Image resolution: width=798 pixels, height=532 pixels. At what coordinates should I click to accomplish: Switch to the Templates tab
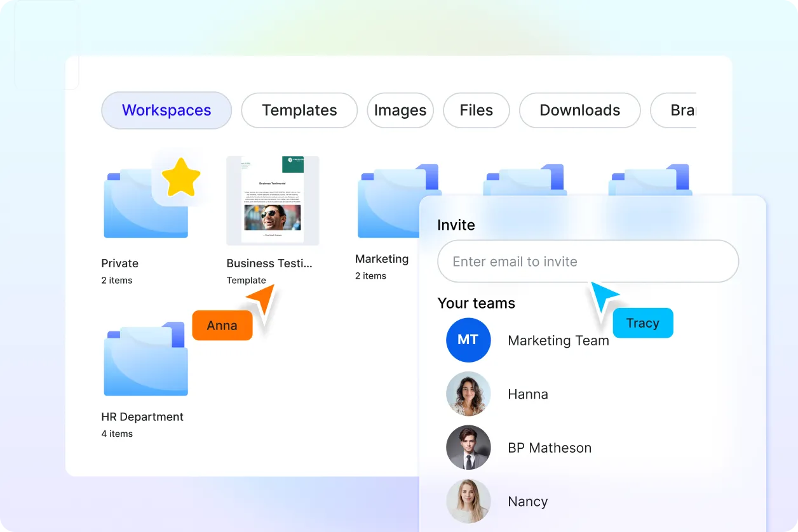click(299, 110)
